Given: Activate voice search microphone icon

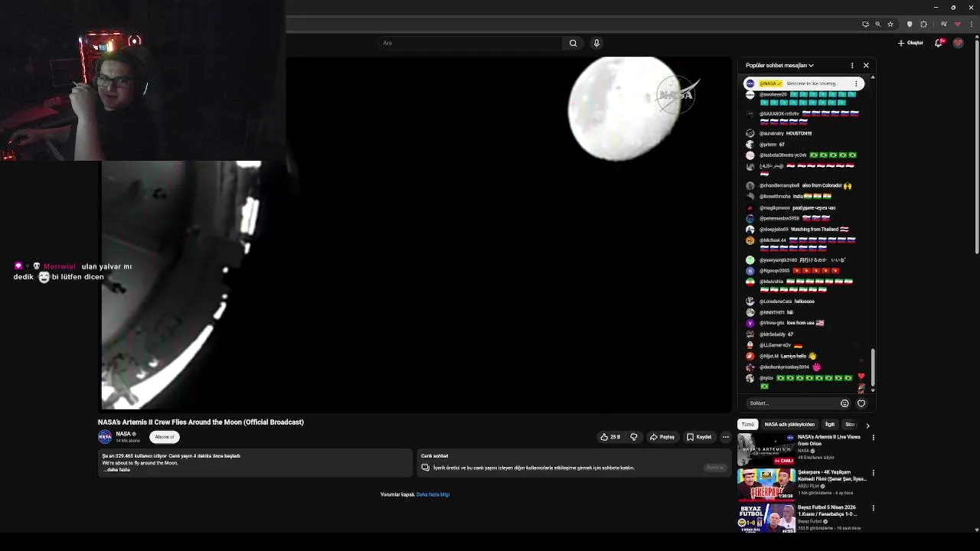Looking at the screenshot, I should coord(596,43).
